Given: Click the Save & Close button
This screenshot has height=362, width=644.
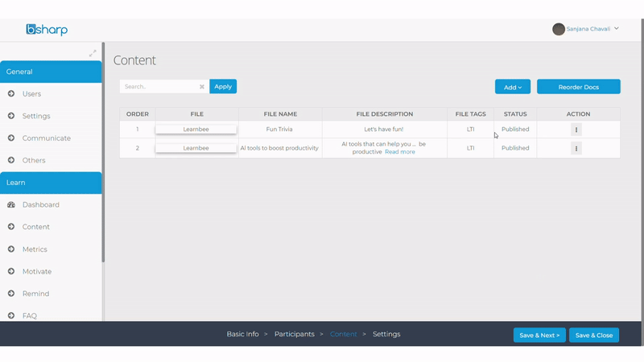Looking at the screenshot, I should (x=594, y=335).
